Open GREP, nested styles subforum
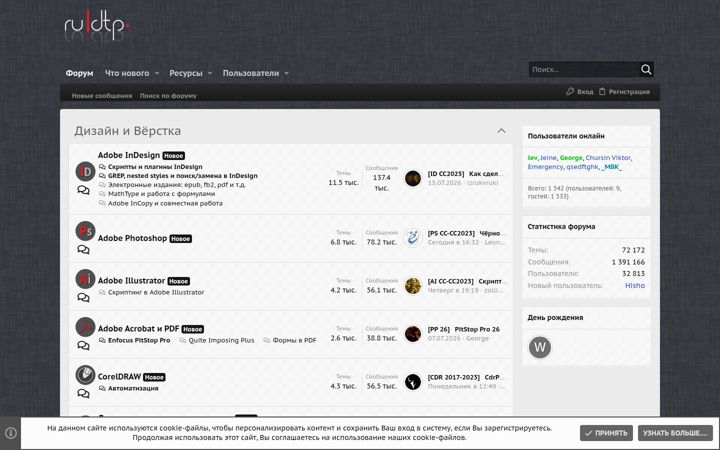The image size is (720, 450). pos(183,176)
